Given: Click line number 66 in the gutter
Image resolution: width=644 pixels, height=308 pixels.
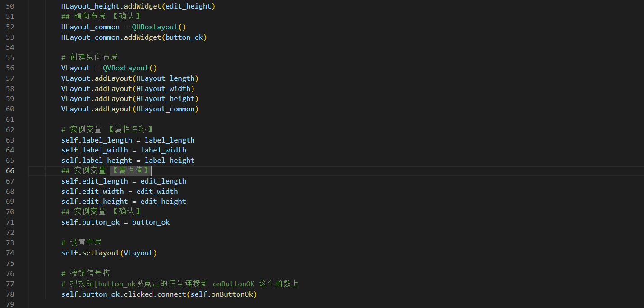Looking at the screenshot, I should click(10, 170).
